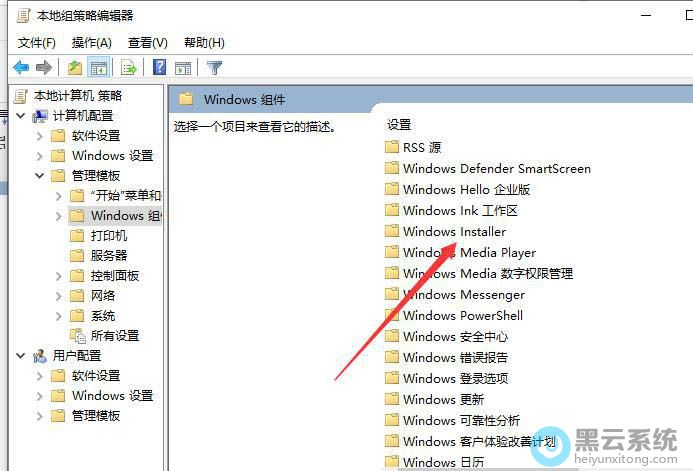Viewport: 693px width, 471px height.
Task: Click the 系统 tree label
Action: [x=103, y=316]
